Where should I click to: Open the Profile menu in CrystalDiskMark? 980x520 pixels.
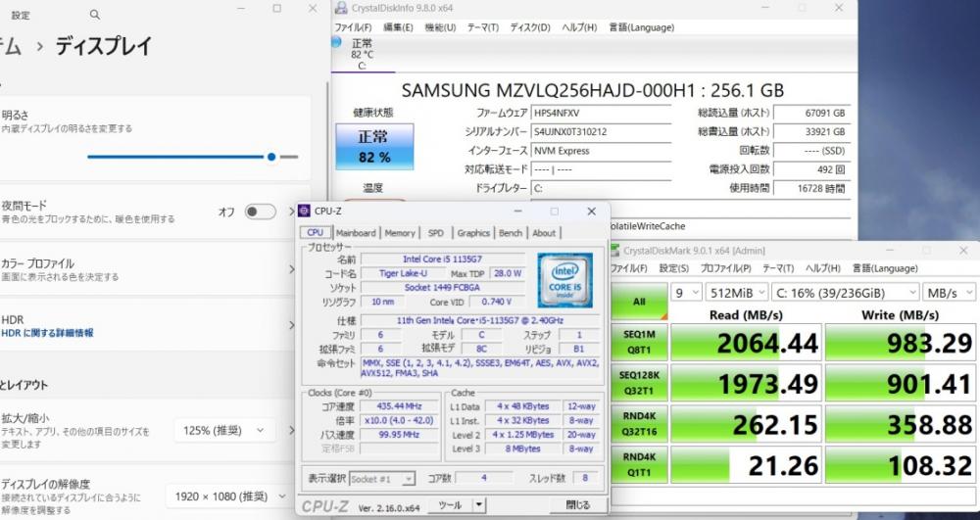725,268
